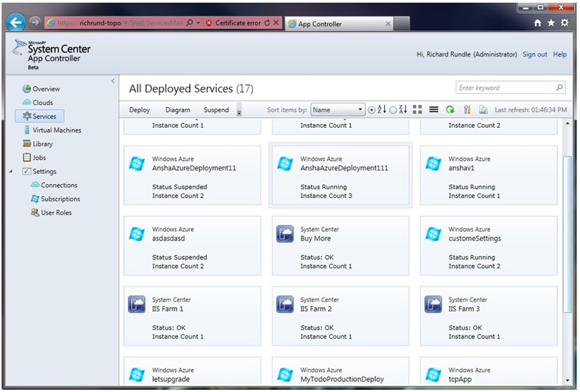
Task: Click the MyTodoProductionDeploy service name
Action: pos(342,379)
